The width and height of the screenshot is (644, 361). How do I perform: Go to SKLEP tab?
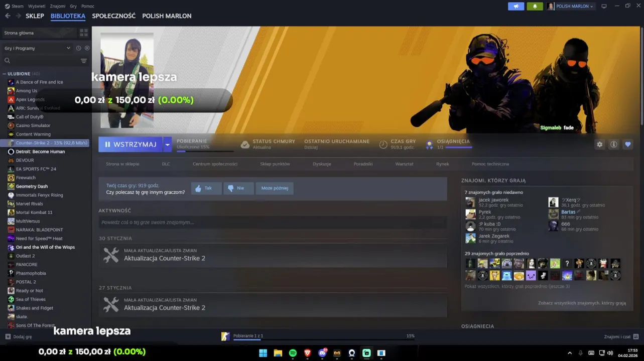click(35, 16)
